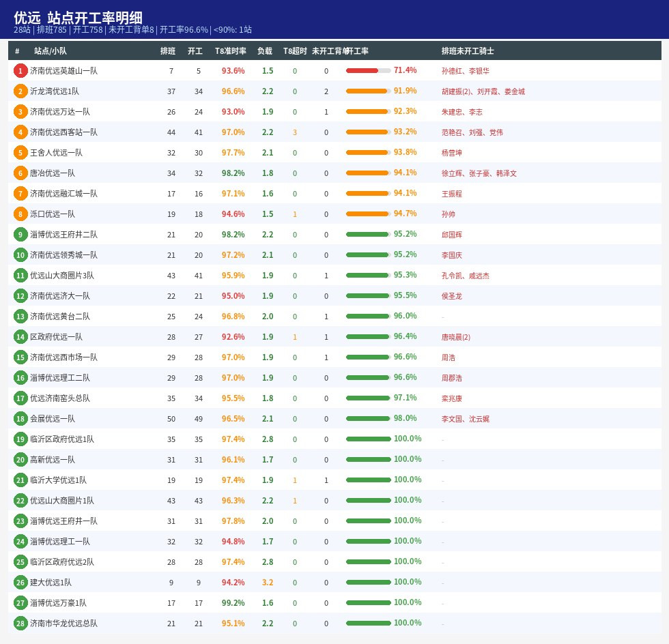Image resolution: width=669 pixels, height=644 pixels.
Task: Select station name 济南优远黄台二队
Action: [60, 317]
